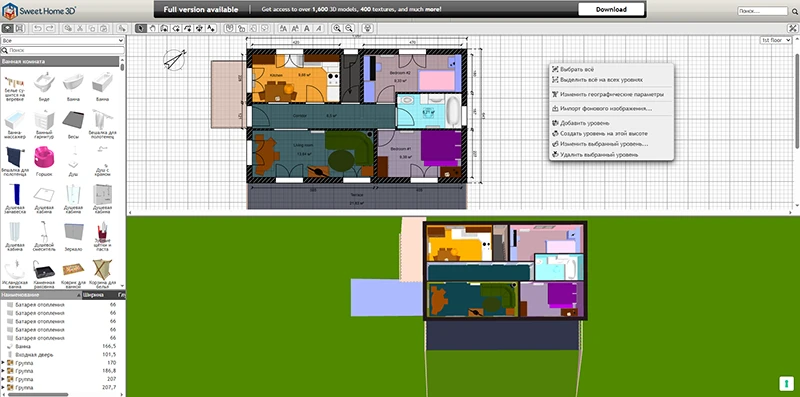
Task: Click the Zoom in magnifier icon
Action: 337,28
